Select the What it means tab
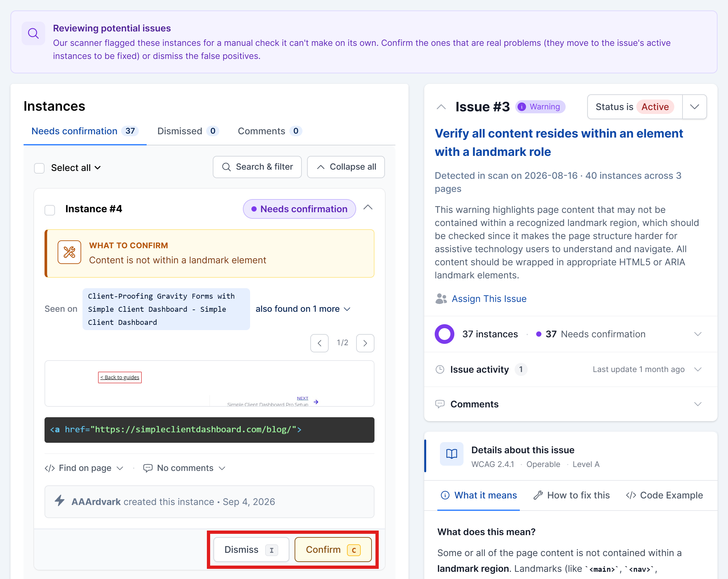Screen dimensions: 728x579 coord(479,495)
